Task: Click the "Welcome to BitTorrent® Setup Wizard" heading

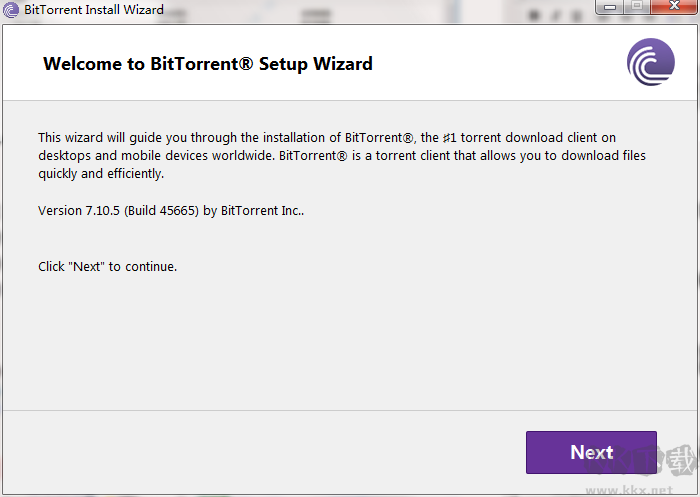Action: tap(208, 64)
